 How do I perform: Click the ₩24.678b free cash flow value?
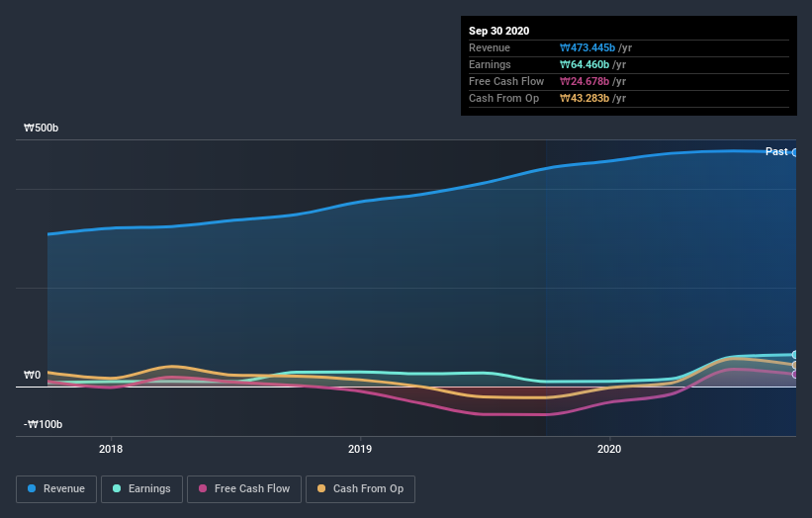585,81
